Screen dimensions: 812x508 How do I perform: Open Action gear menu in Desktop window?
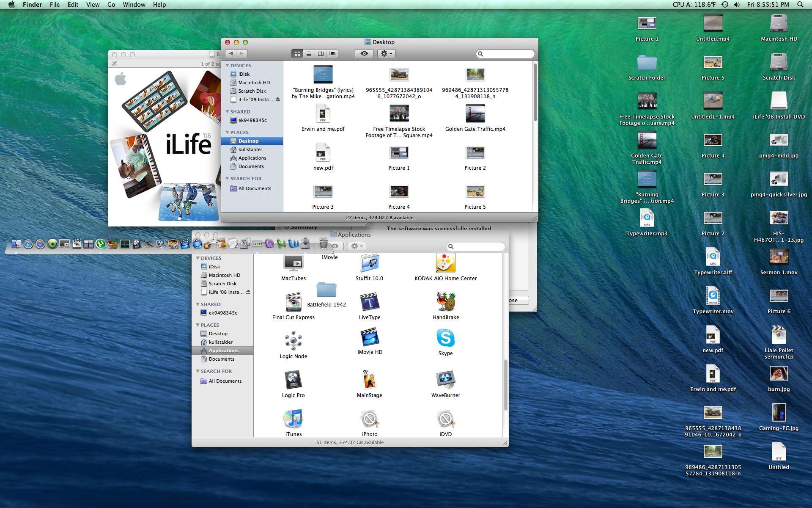(387, 54)
